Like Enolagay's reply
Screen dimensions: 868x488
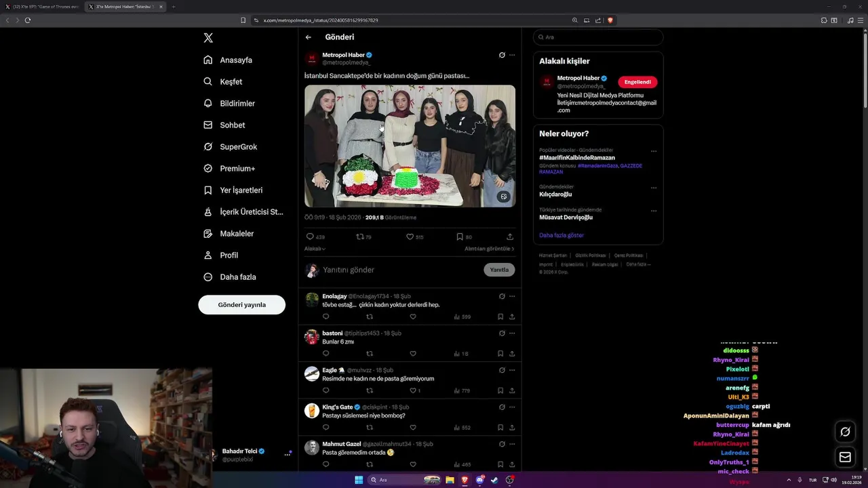point(412,317)
